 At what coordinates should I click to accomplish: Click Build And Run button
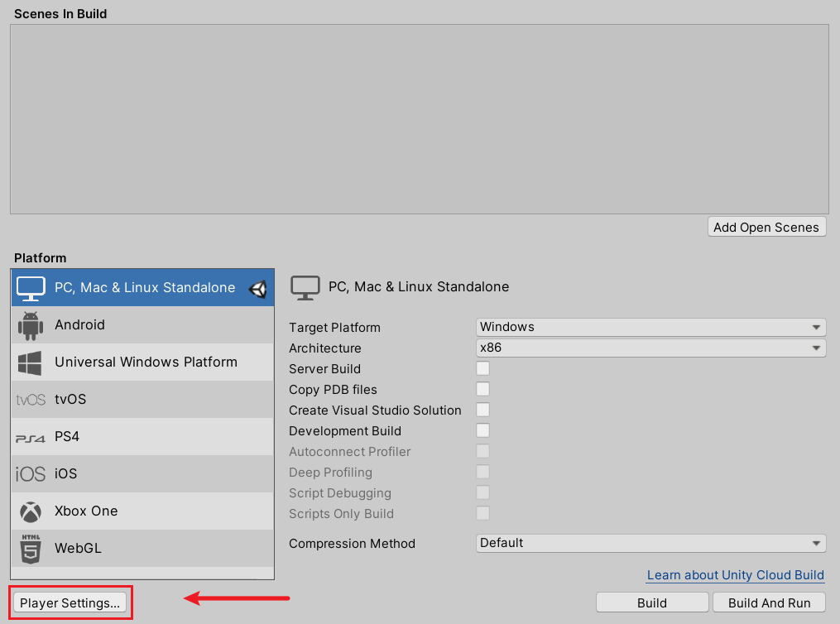(770, 602)
